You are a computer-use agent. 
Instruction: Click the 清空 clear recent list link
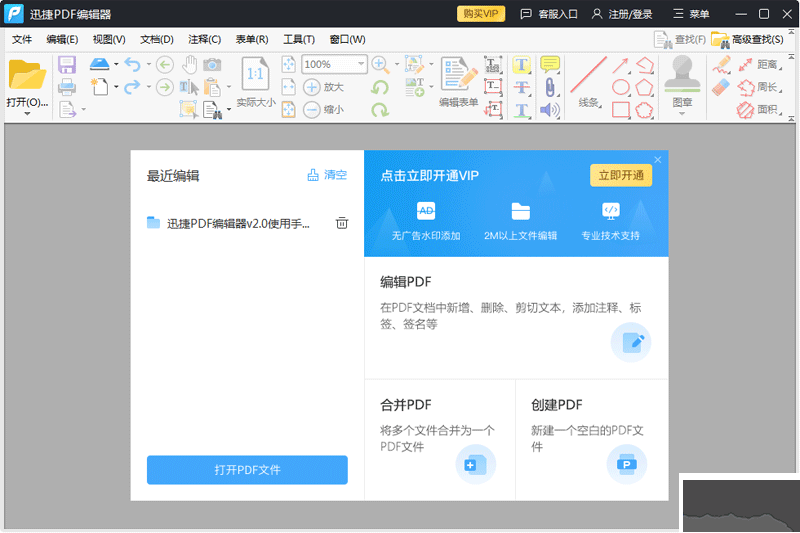pos(327,175)
